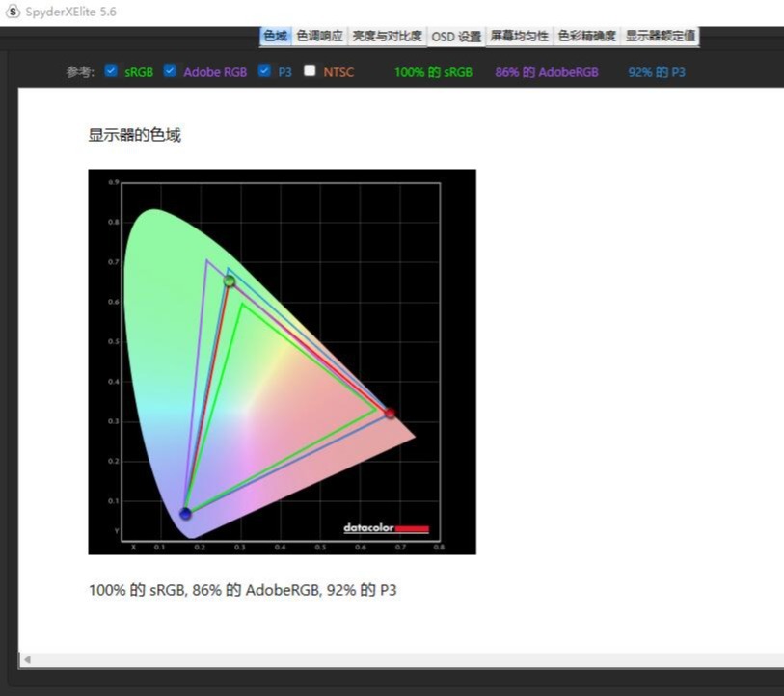Uncheck the sRGB reference checkbox
784x696 pixels.
(111, 71)
